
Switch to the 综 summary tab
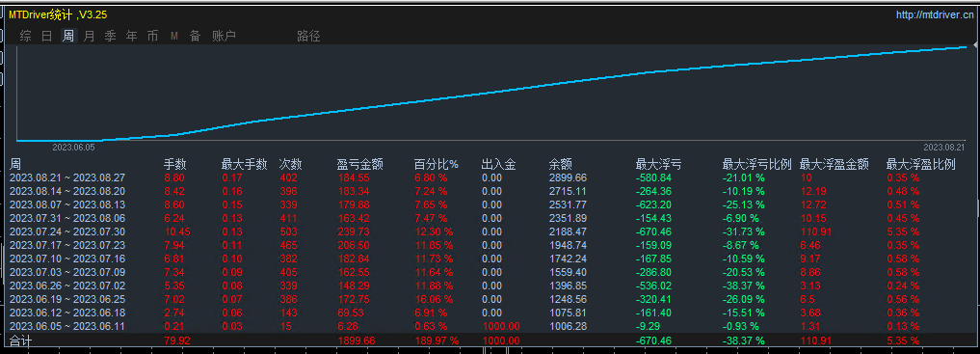coord(26,37)
